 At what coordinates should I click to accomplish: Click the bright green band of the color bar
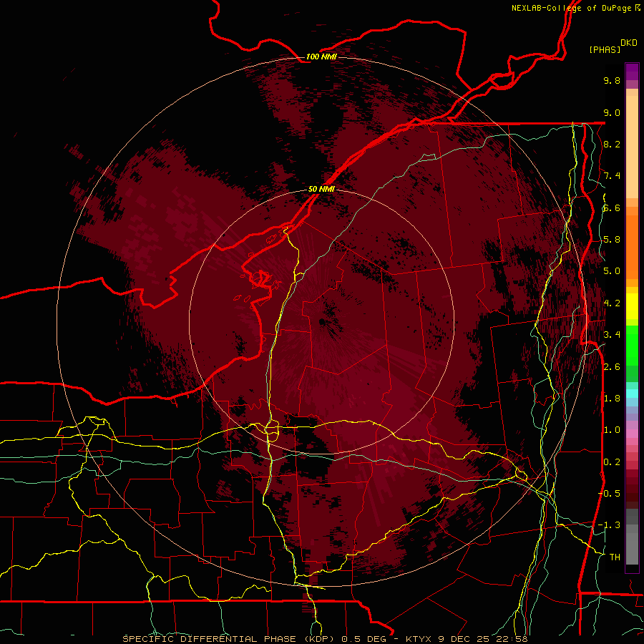point(632,345)
